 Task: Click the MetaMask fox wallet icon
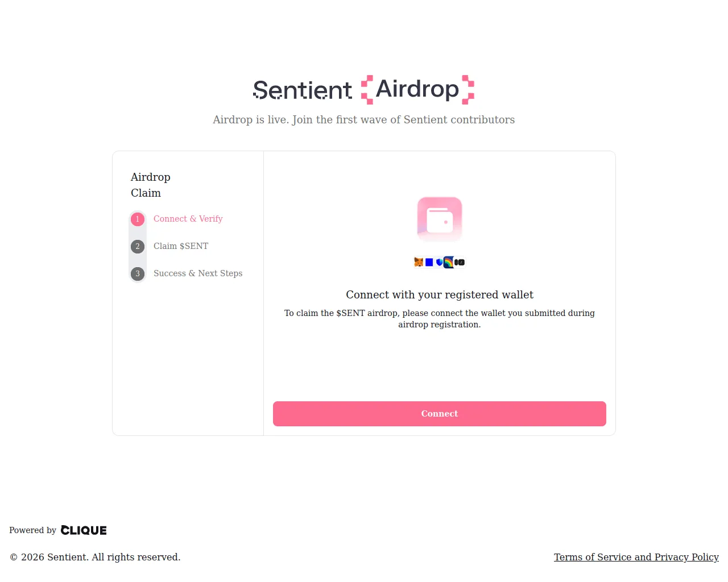[419, 262]
